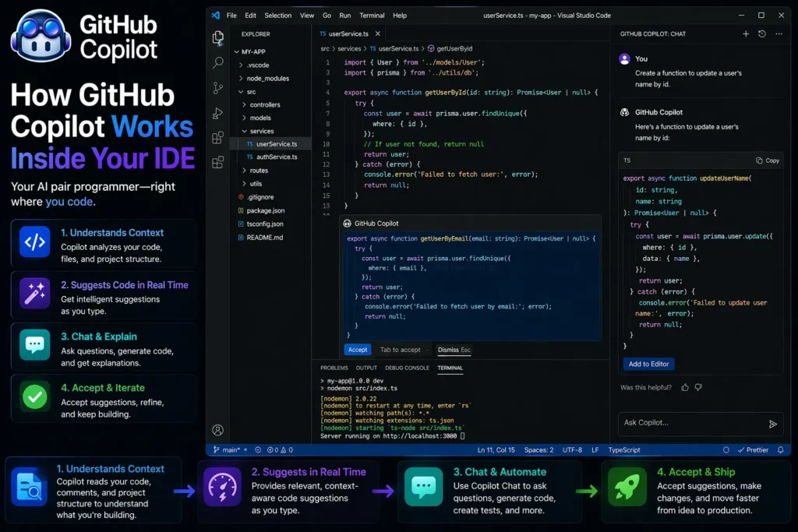The width and height of the screenshot is (798, 532).
Task: Open README.md file
Action: [260, 238]
